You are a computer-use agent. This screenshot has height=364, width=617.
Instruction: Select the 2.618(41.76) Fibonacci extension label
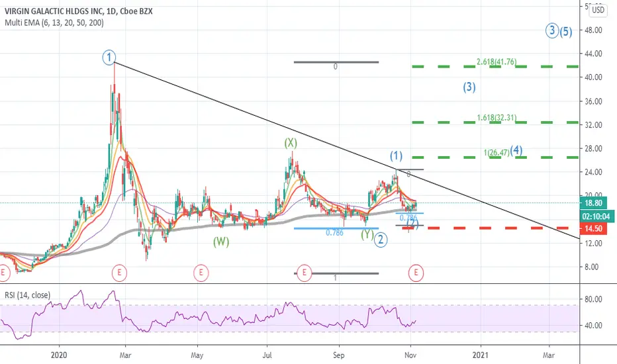click(x=497, y=62)
